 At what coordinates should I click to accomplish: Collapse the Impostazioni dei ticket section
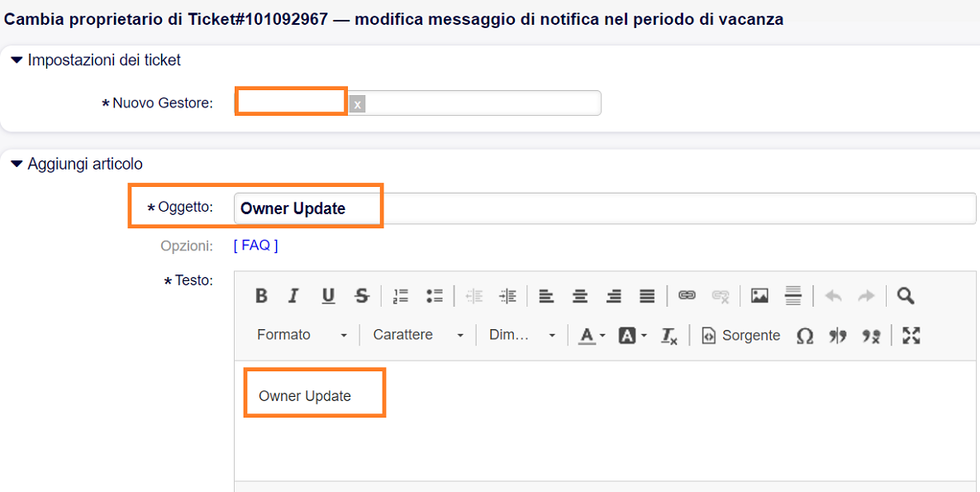(x=17, y=60)
